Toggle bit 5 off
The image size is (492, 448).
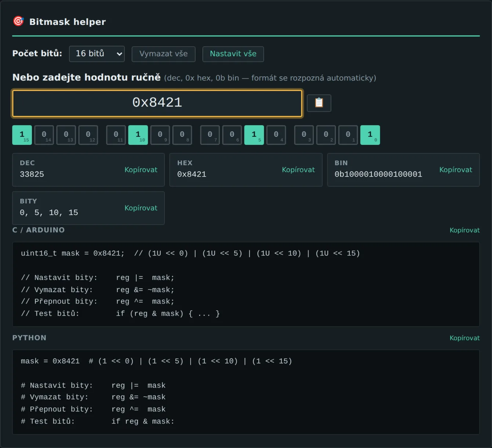click(x=254, y=135)
